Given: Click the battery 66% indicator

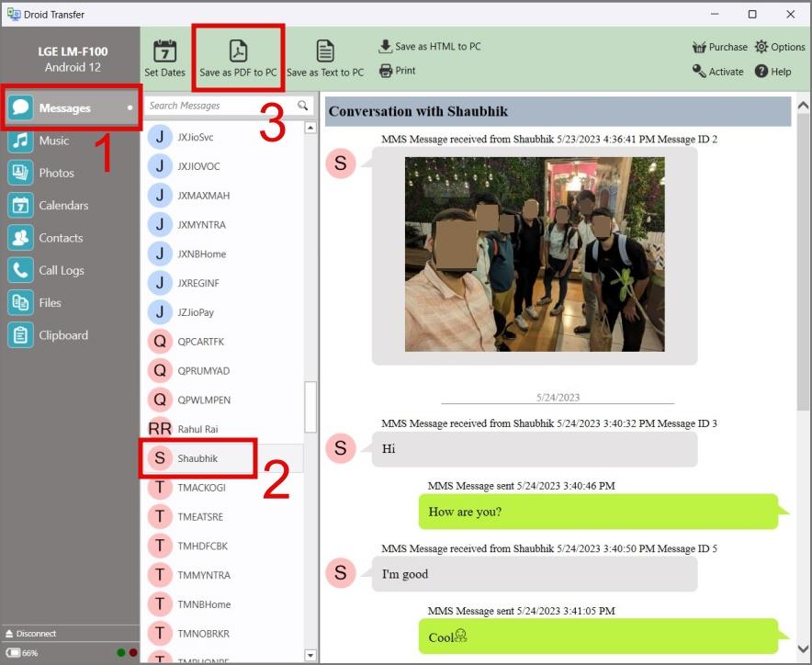Looking at the screenshot, I should pyautogui.click(x=22, y=653).
